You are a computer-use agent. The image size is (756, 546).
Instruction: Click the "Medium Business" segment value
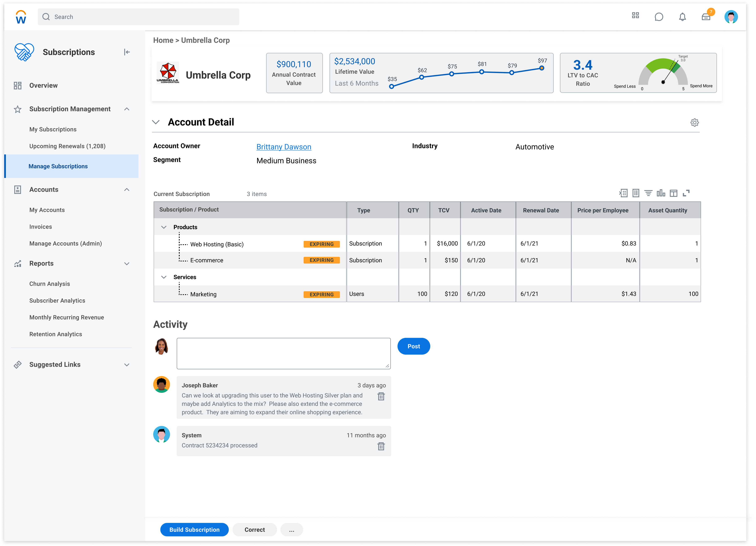286,161
